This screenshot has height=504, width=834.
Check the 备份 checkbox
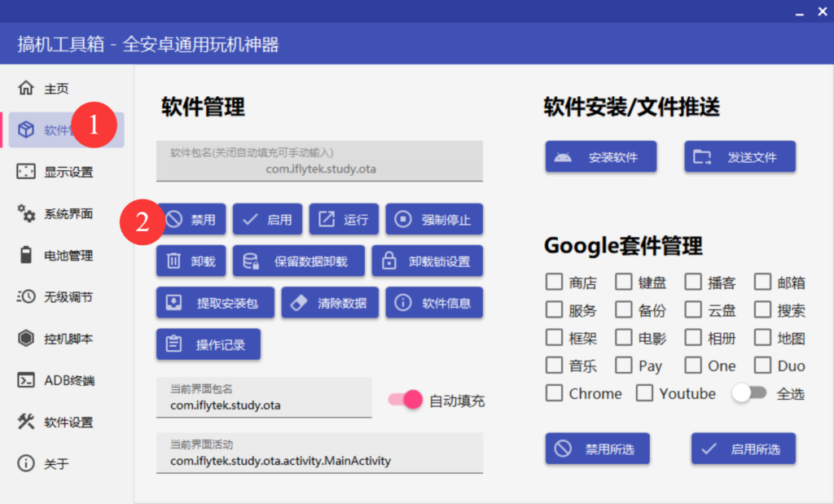pyautogui.click(x=623, y=309)
